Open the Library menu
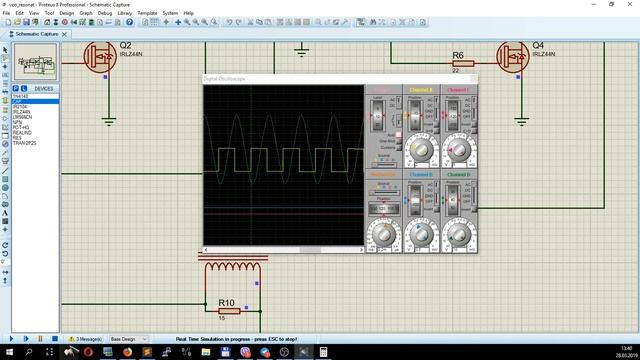This screenshot has width=640, height=360. point(124,13)
